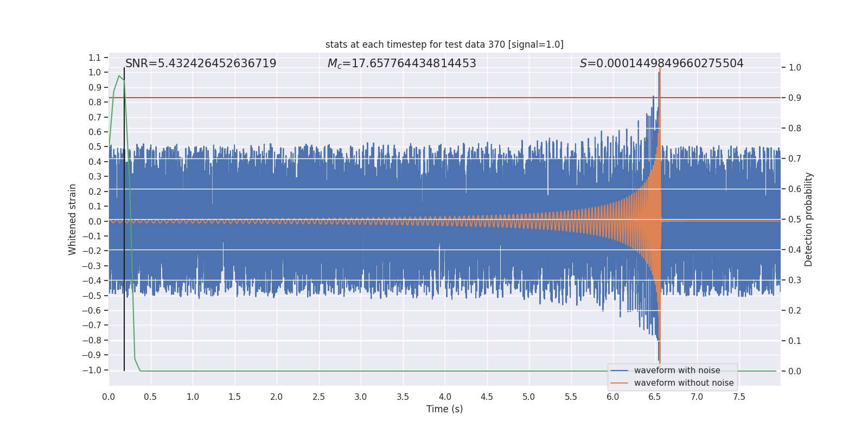868x434 pixels.
Task: Click the 0.4 tick on Detection probability axis
Action: click(795, 250)
